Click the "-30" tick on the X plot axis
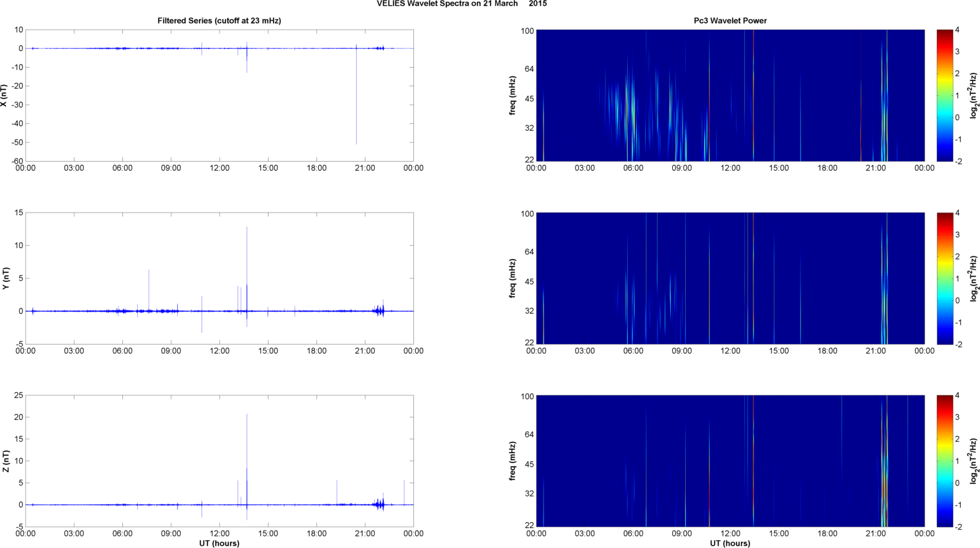Viewport: 980px width, 548px height. 16,105
